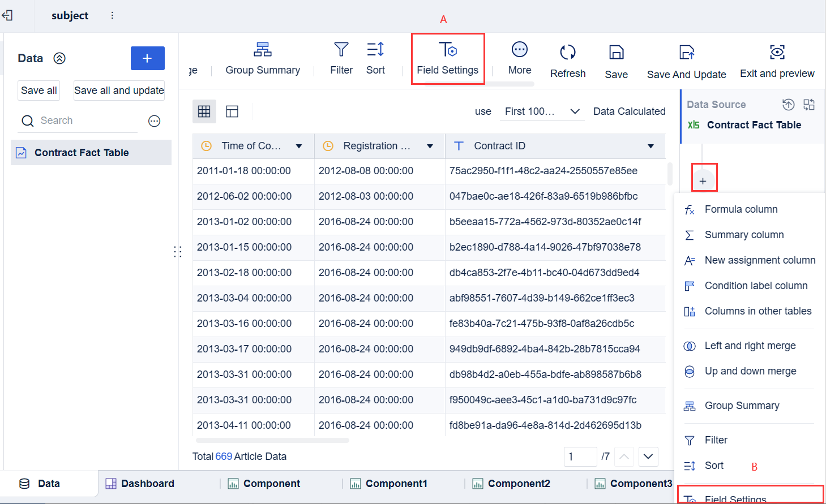Click the Group Summary toolbar icon
Viewport: 826px width, 504px height.
click(262, 58)
